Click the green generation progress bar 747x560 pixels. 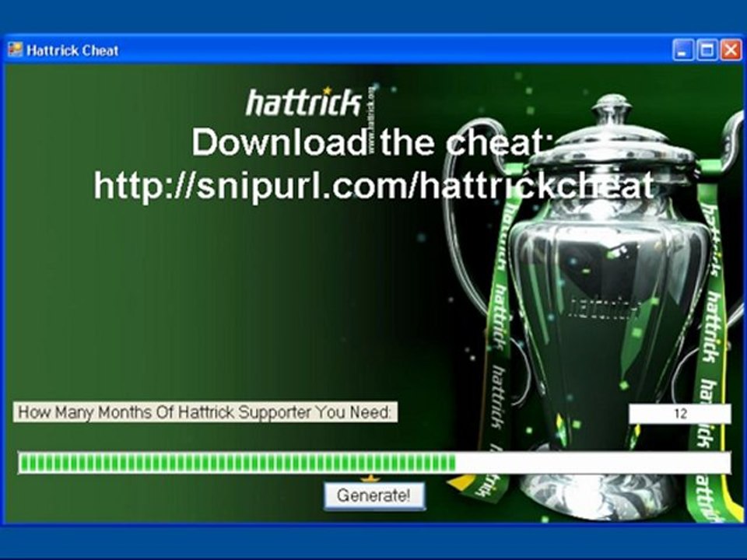coord(374,463)
